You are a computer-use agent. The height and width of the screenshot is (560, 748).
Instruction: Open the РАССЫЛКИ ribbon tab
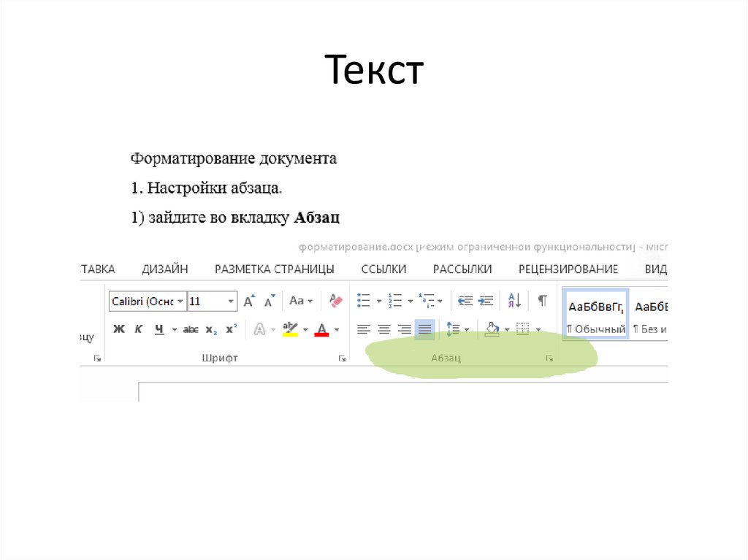pos(462,269)
